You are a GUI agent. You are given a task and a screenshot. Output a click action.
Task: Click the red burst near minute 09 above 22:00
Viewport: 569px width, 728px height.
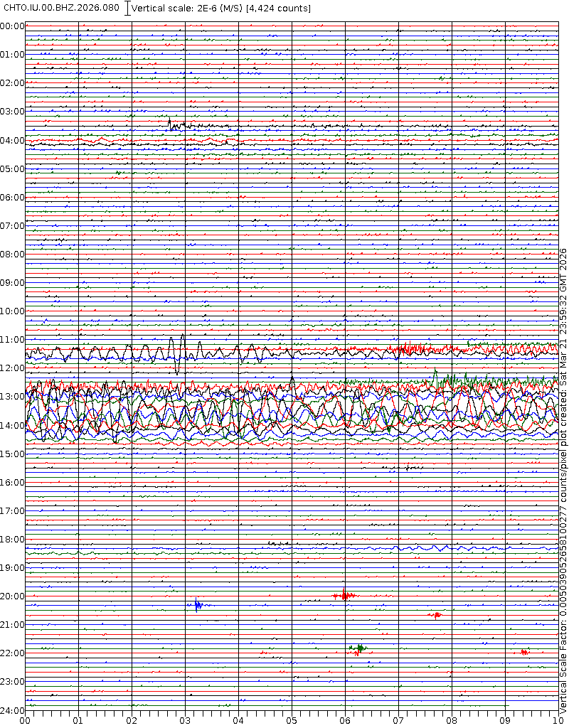pyautogui.click(x=524, y=651)
